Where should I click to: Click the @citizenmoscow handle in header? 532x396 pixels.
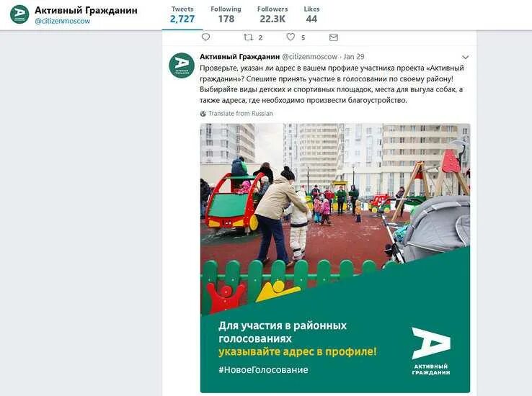(x=63, y=21)
